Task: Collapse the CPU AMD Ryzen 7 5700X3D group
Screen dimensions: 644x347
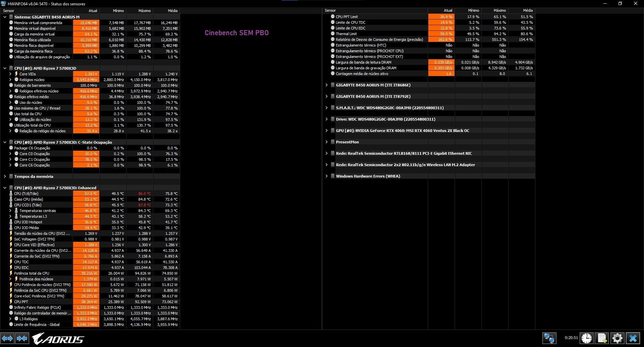Action: [5, 68]
